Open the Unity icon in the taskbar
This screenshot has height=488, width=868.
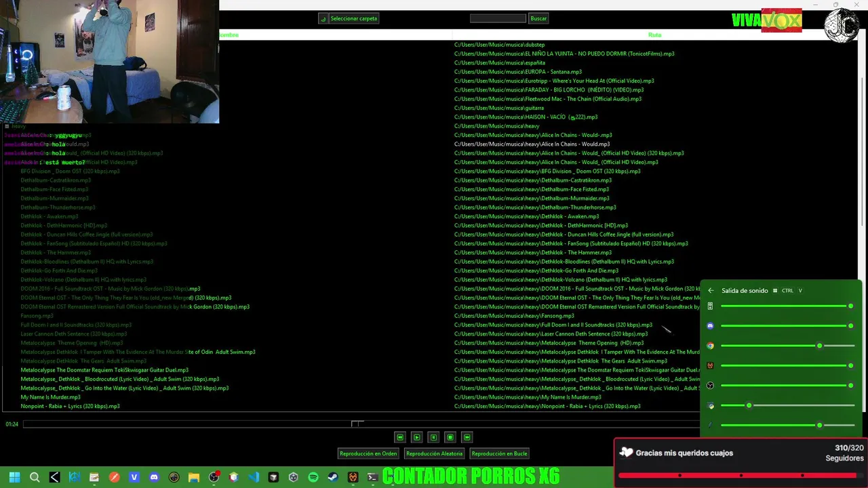pos(294,477)
